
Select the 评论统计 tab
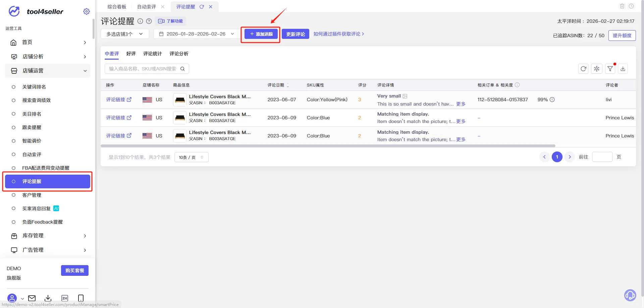click(x=153, y=54)
